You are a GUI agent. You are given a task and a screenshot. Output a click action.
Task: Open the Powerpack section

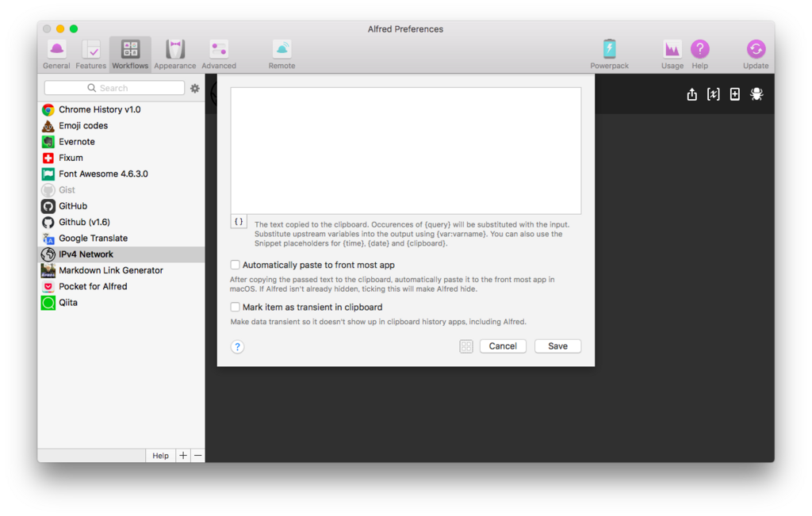610,55
